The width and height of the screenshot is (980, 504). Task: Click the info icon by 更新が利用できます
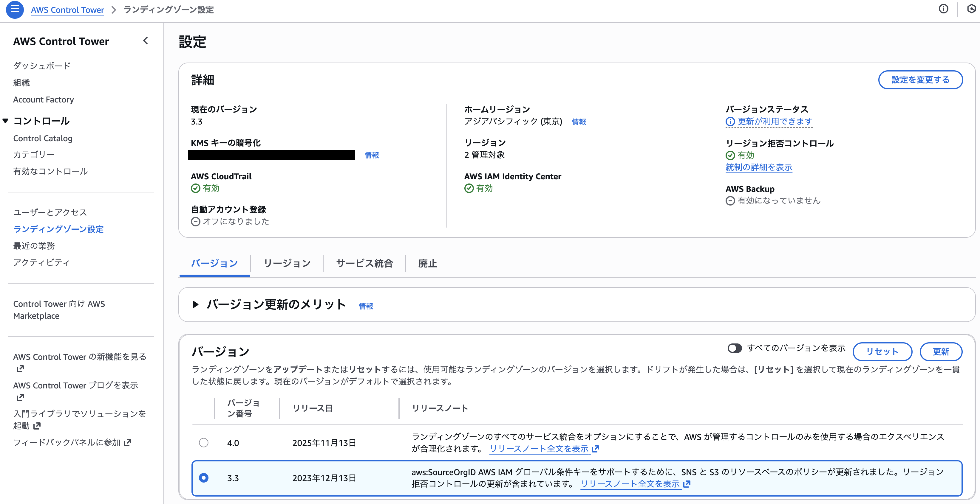(730, 122)
